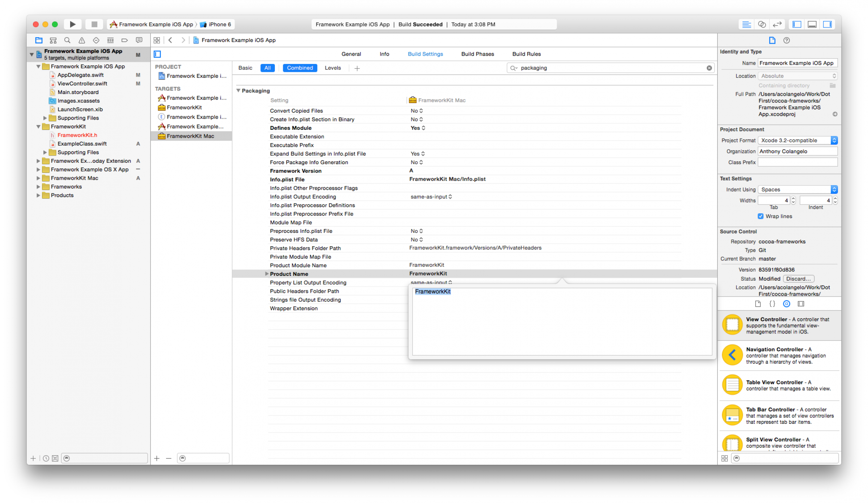This screenshot has width=868, height=503.
Task: Switch to the Assistant editor
Action: point(762,24)
